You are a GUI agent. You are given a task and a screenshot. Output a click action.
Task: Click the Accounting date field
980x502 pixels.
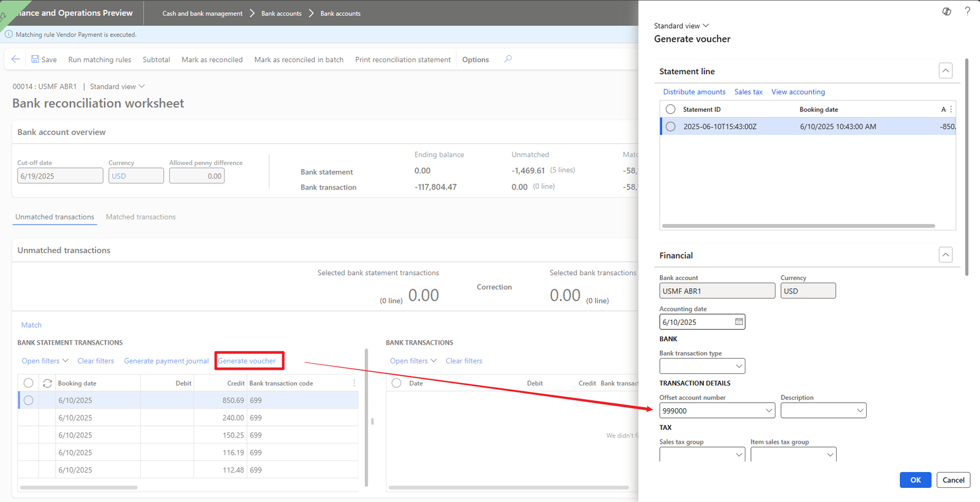pos(702,322)
